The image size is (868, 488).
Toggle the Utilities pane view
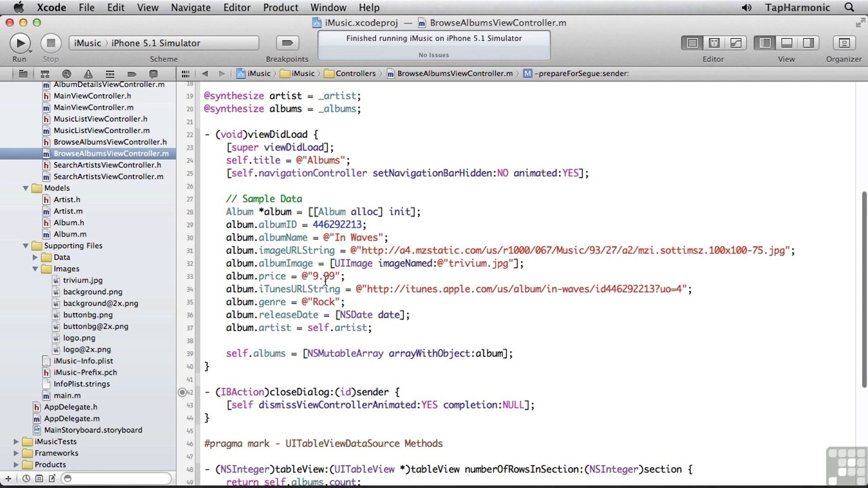(808, 43)
